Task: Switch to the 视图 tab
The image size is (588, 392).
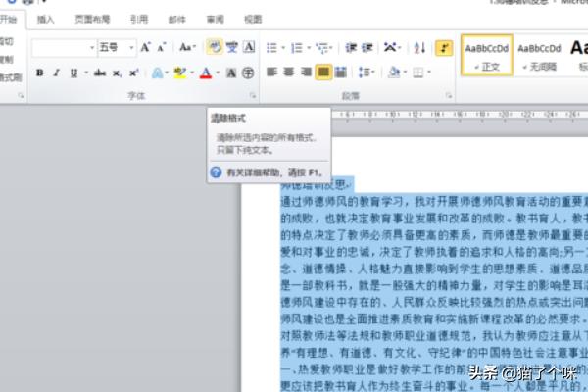Action: [x=253, y=20]
